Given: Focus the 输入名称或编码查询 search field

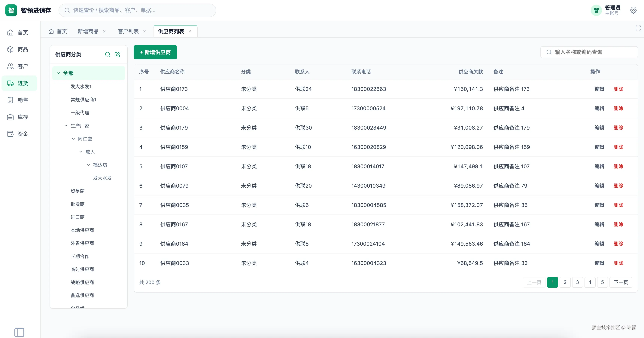Looking at the screenshot, I should (589, 52).
